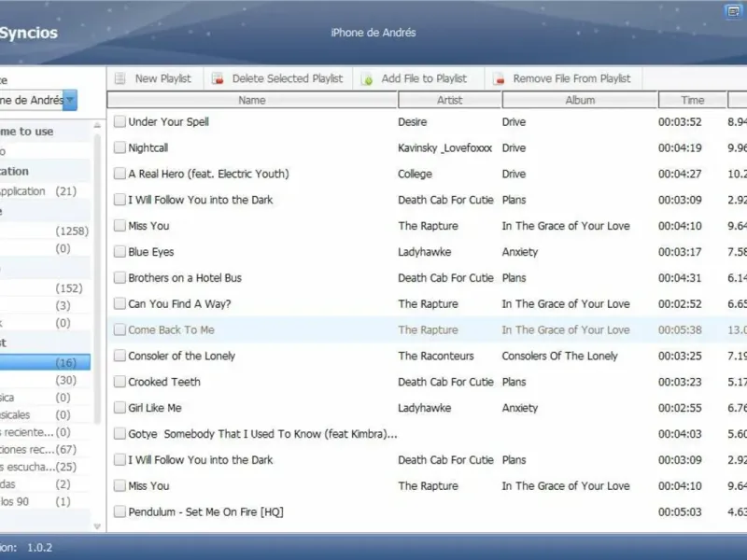Viewport: 747px width, 560px height.
Task: Choose Add File to Playlist
Action: [415, 78]
